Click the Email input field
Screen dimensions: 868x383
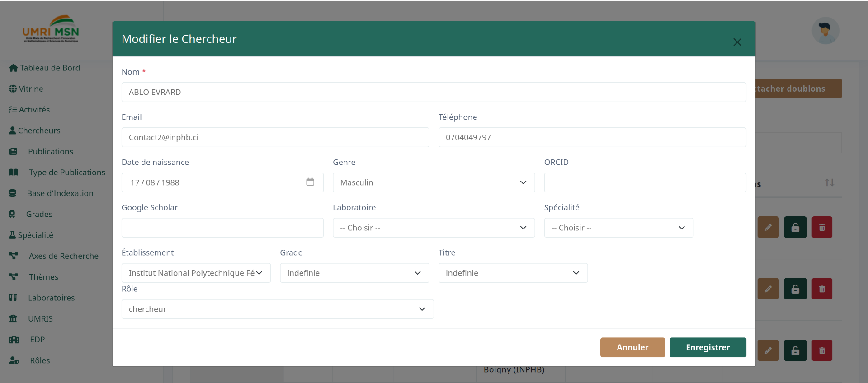275,137
